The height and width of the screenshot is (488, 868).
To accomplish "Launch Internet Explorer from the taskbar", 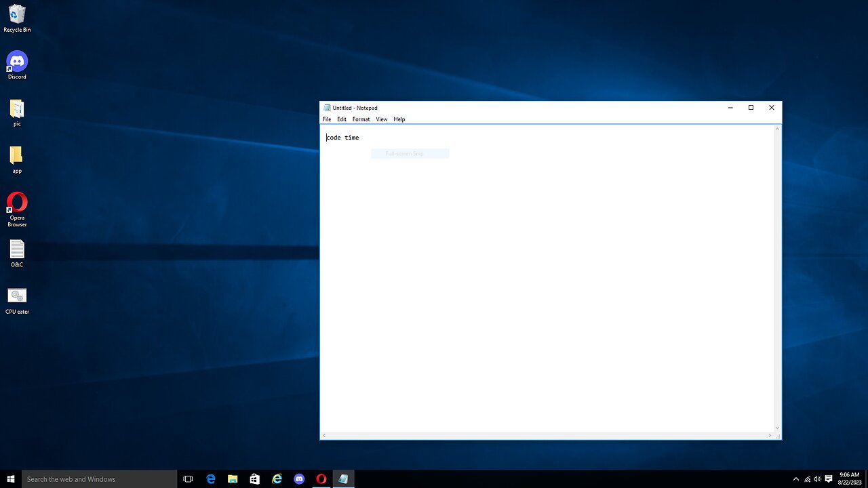I will pos(277,479).
